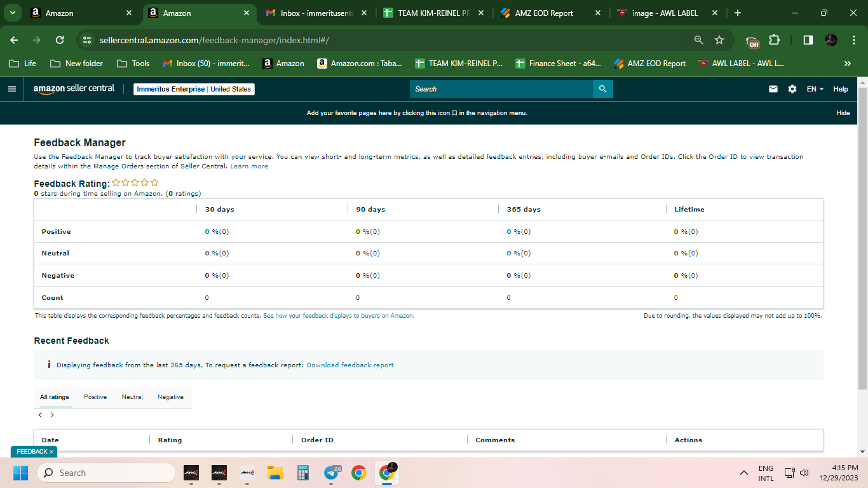868x488 pixels.
Task: Open the Seller Central mail messages icon
Action: click(x=773, y=89)
